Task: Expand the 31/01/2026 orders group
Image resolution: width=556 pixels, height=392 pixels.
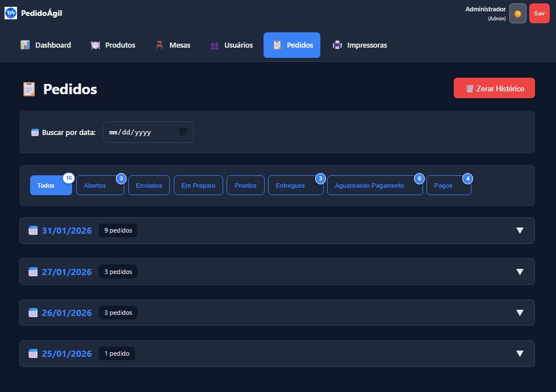Action: (519, 230)
